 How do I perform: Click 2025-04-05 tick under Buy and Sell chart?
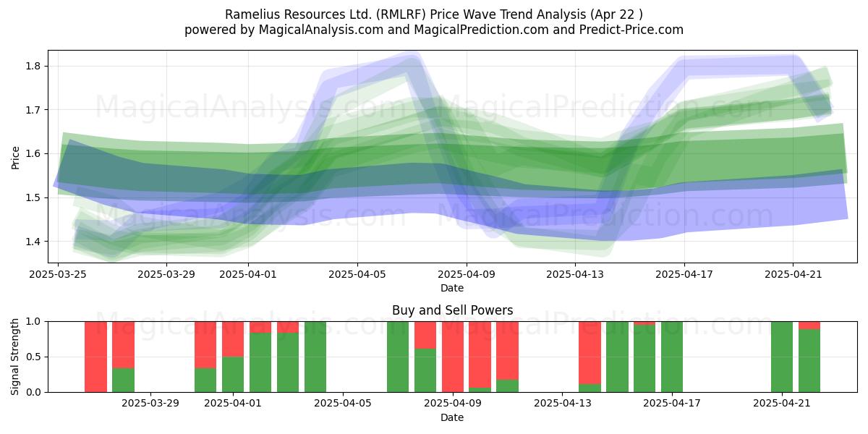point(343,404)
